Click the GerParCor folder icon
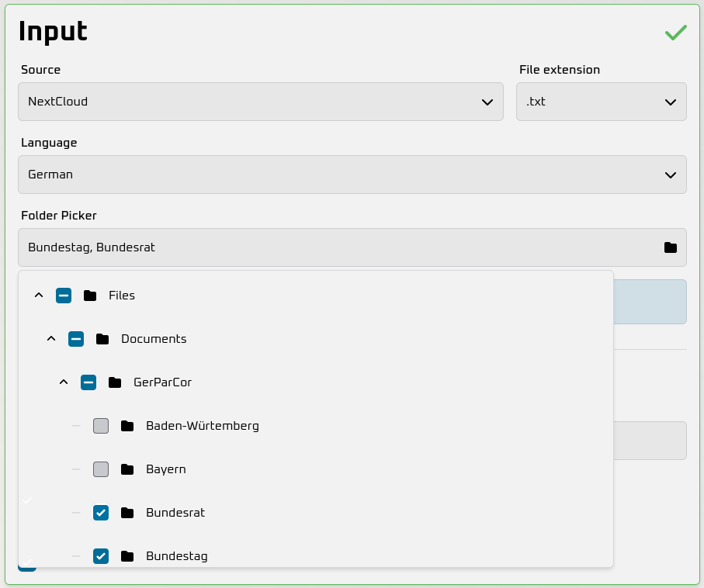 (115, 382)
